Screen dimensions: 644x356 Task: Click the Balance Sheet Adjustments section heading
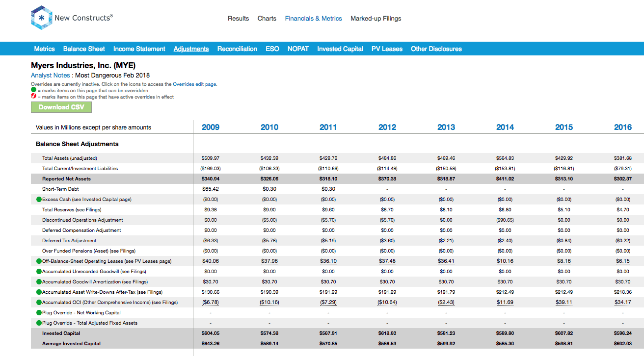77,144
